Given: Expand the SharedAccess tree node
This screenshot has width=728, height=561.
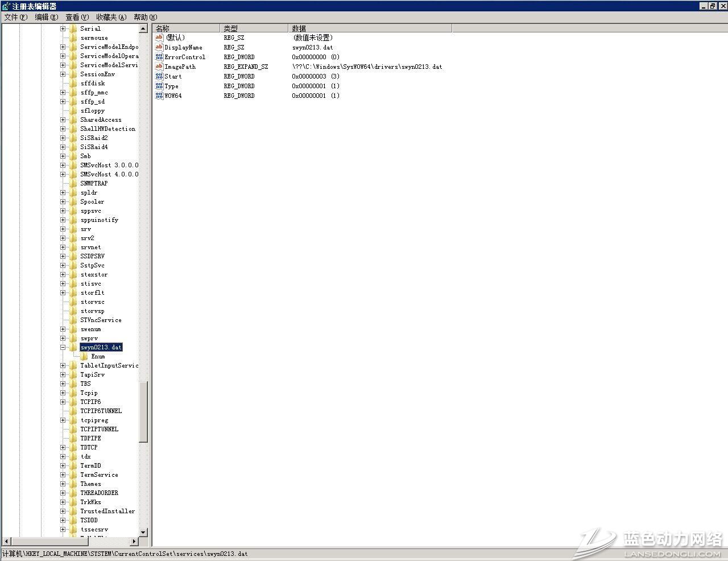Looking at the screenshot, I should (63, 119).
